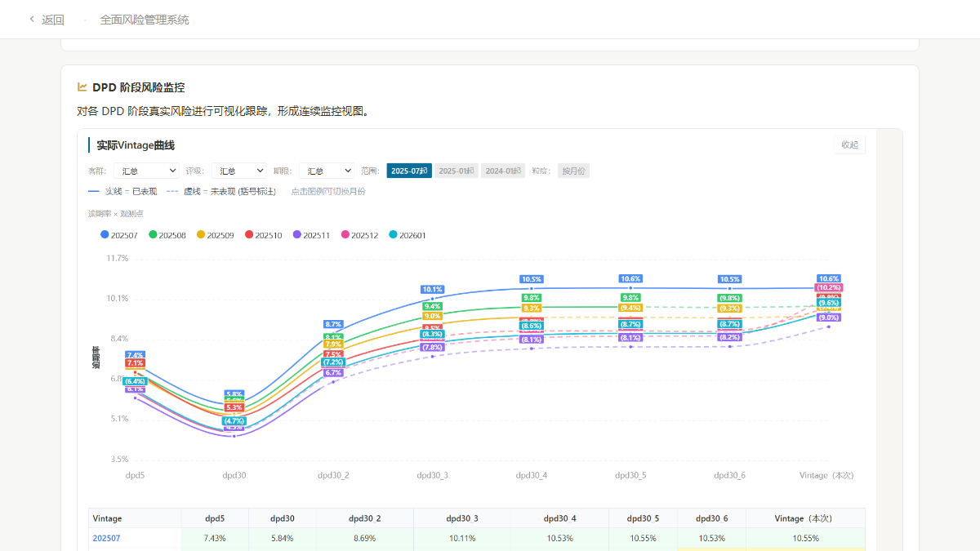Toggle the 202508 legend series
Screen dimensions: 980x551
(x=167, y=235)
